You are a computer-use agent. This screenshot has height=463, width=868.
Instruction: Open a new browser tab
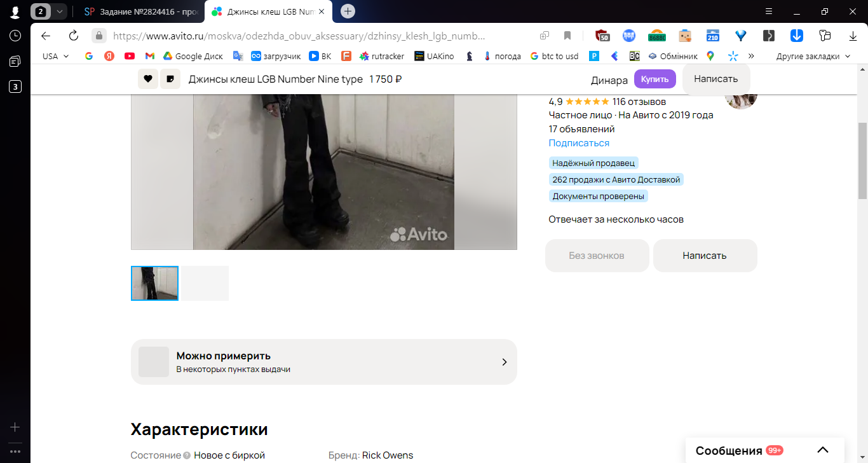tap(348, 11)
